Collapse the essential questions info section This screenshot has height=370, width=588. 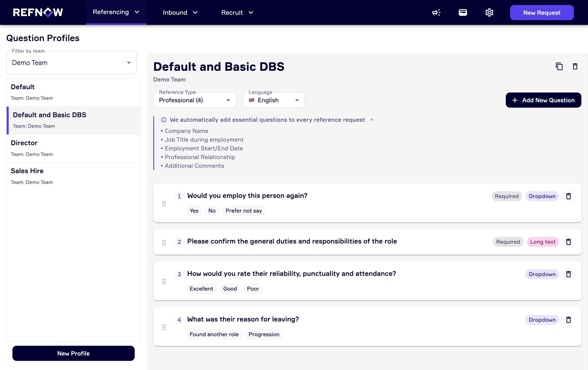(371, 120)
